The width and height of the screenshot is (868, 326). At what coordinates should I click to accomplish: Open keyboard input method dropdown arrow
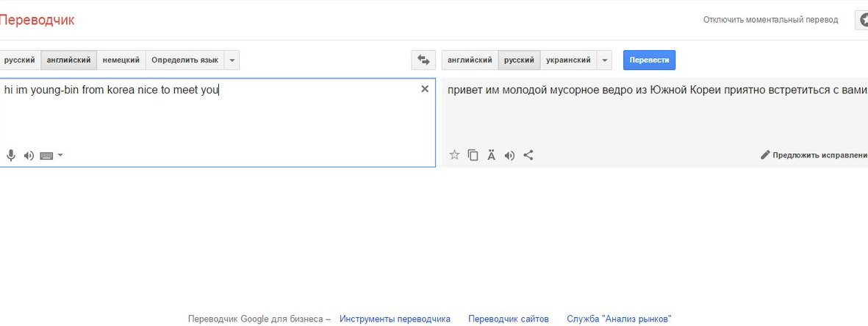[60, 155]
